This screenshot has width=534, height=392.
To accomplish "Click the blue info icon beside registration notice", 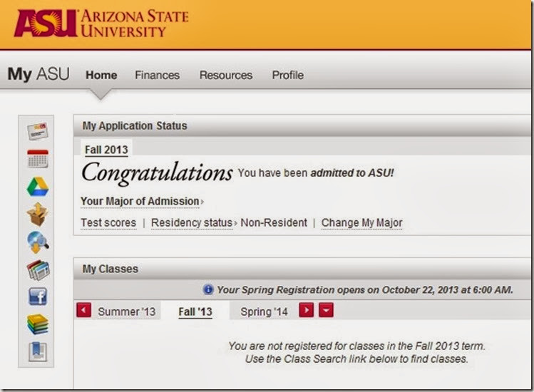I will [x=208, y=289].
